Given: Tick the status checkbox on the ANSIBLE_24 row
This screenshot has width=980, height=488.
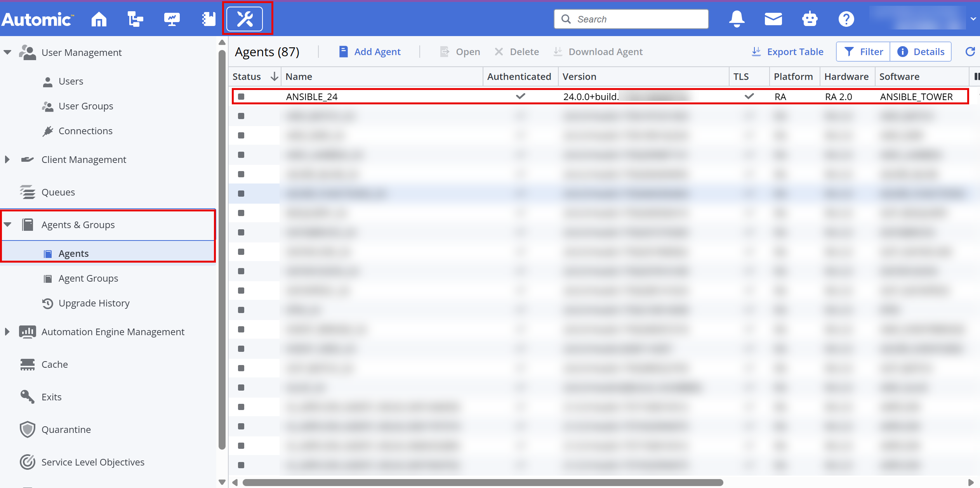Looking at the screenshot, I should tap(242, 97).
